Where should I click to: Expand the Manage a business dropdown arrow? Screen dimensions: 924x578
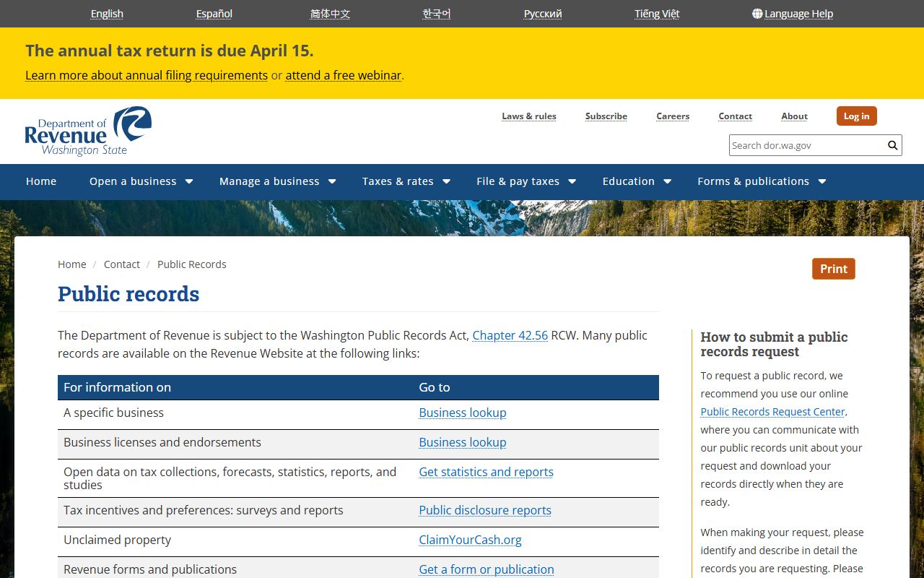coord(332,181)
